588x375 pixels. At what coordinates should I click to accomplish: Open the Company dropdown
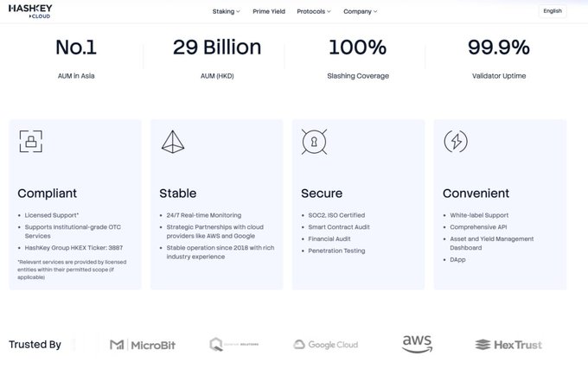tap(360, 11)
